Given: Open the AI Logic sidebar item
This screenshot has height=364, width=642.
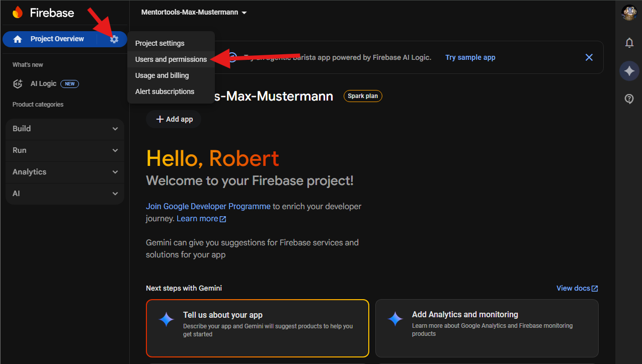Looking at the screenshot, I should tap(45, 84).
